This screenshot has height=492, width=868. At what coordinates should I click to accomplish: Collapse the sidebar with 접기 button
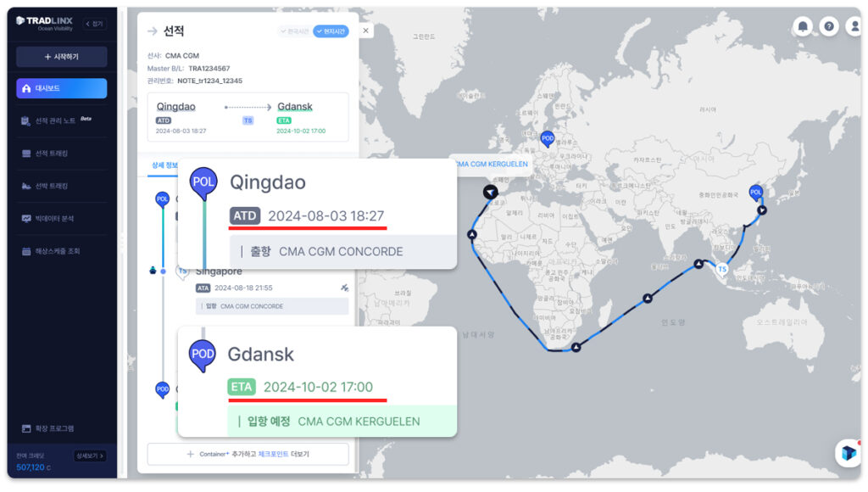95,24
